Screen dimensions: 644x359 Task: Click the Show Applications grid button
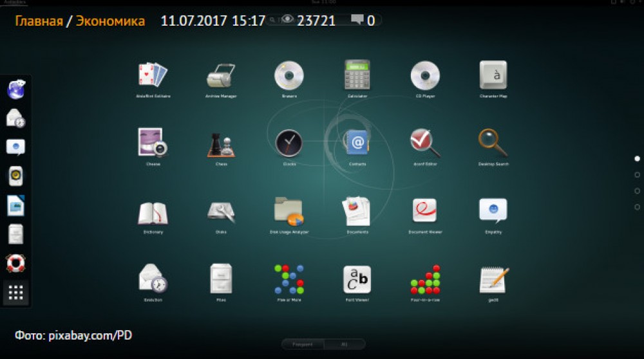(x=15, y=293)
